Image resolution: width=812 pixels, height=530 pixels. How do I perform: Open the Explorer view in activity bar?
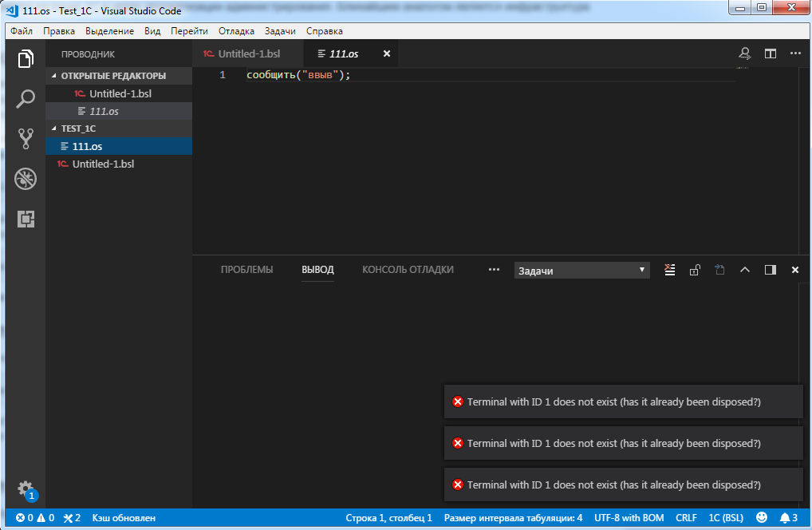coord(26,58)
